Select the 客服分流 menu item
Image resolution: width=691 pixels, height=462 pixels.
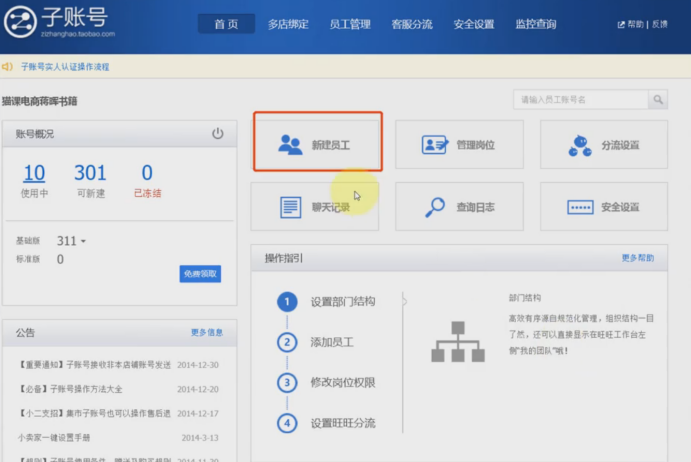pos(412,24)
